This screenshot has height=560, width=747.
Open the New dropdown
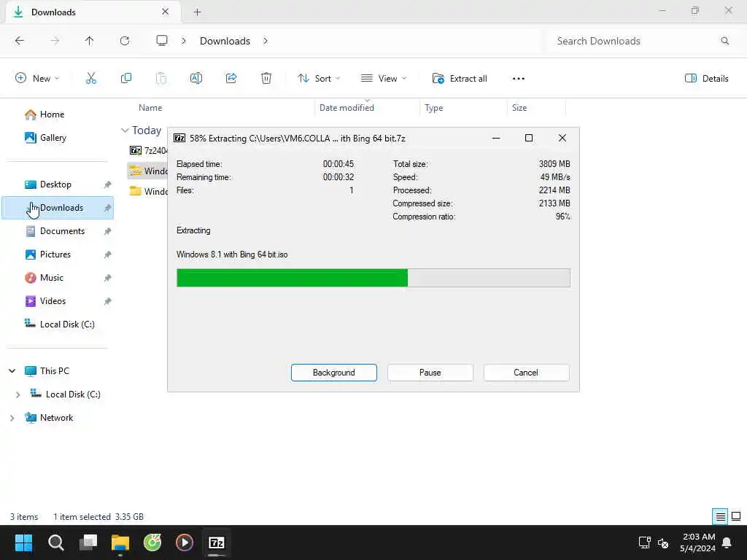pos(37,79)
